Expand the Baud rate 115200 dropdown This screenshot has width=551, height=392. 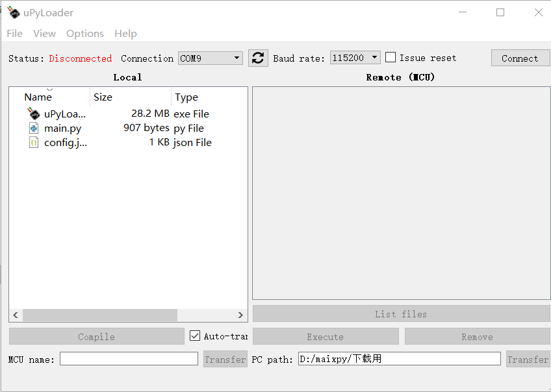[x=355, y=58]
